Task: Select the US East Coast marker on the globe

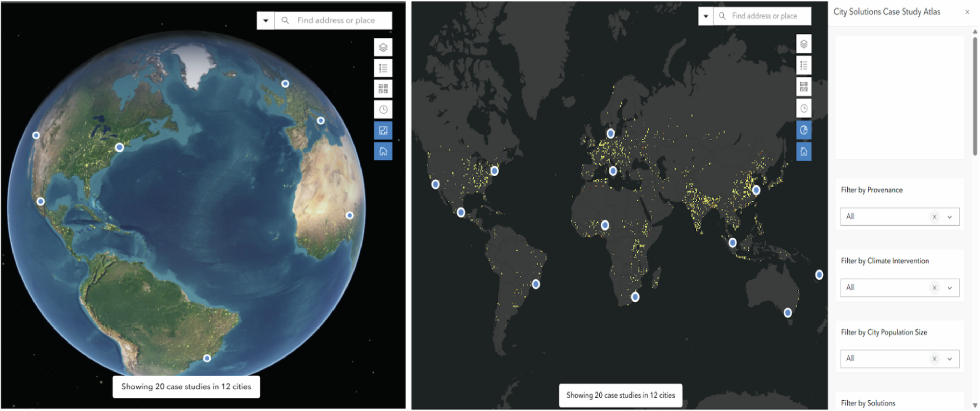Action: coord(119,147)
